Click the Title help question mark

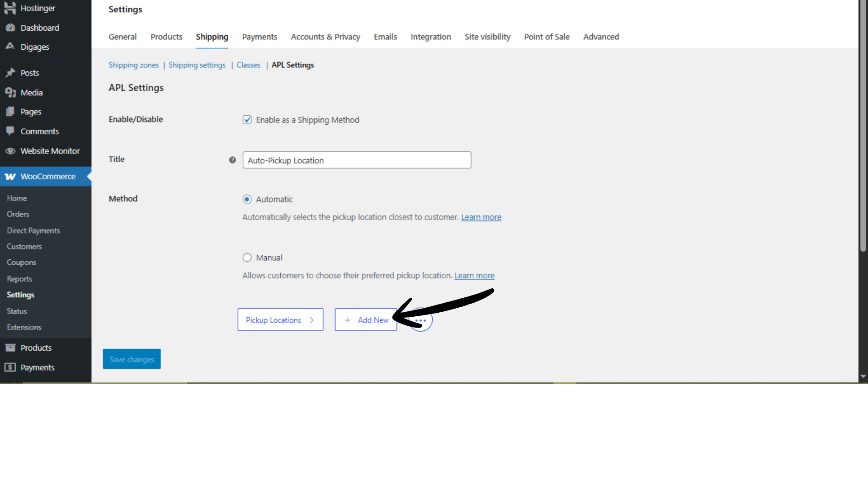(x=232, y=160)
